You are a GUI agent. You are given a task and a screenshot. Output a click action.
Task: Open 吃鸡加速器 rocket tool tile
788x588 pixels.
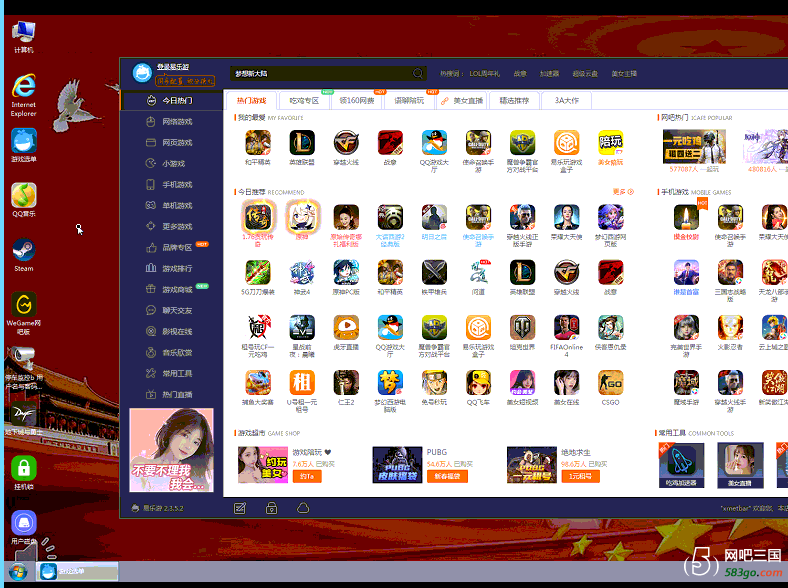[682, 465]
